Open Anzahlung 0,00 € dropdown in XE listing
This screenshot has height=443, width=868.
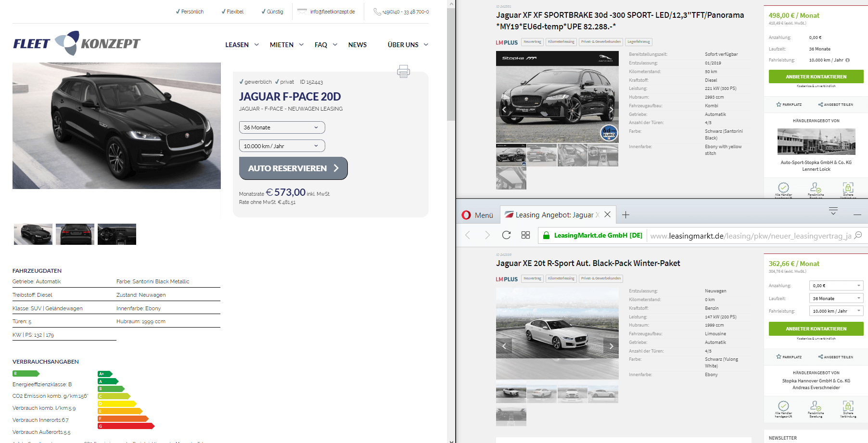(x=836, y=286)
